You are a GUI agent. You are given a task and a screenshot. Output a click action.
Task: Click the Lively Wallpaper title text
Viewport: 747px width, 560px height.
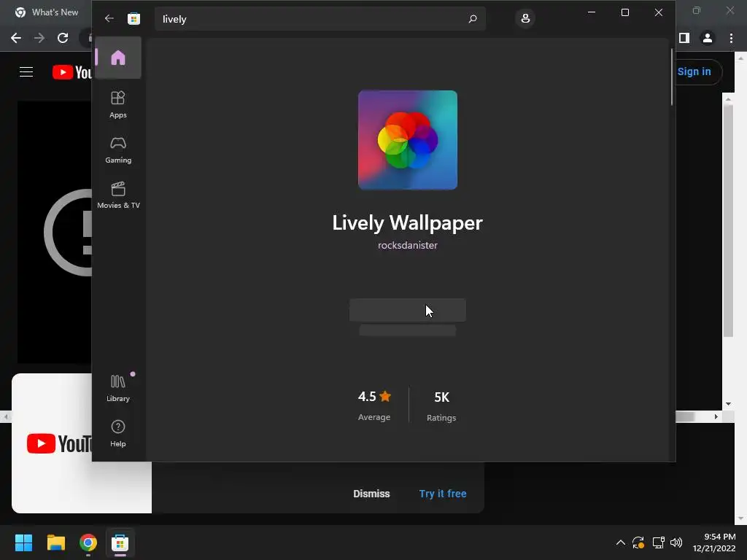[x=408, y=223]
